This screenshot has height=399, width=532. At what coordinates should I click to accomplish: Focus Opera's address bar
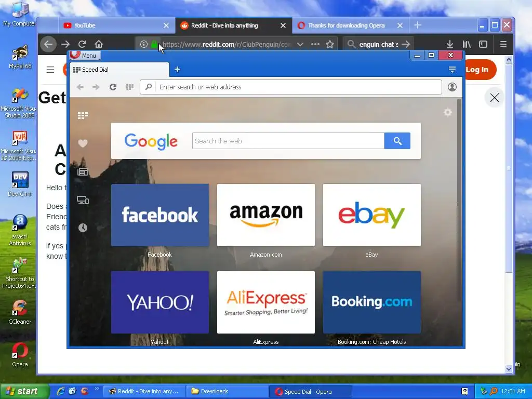click(291, 87)
